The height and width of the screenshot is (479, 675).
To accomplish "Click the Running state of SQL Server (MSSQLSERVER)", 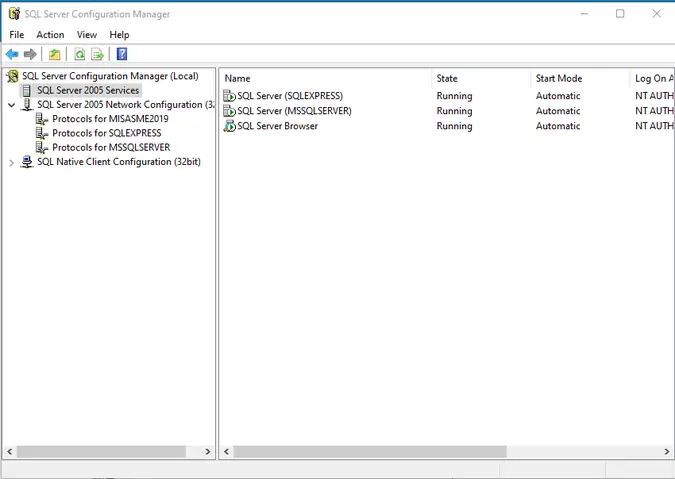I will pyautogui.click(x=454, y=111).
